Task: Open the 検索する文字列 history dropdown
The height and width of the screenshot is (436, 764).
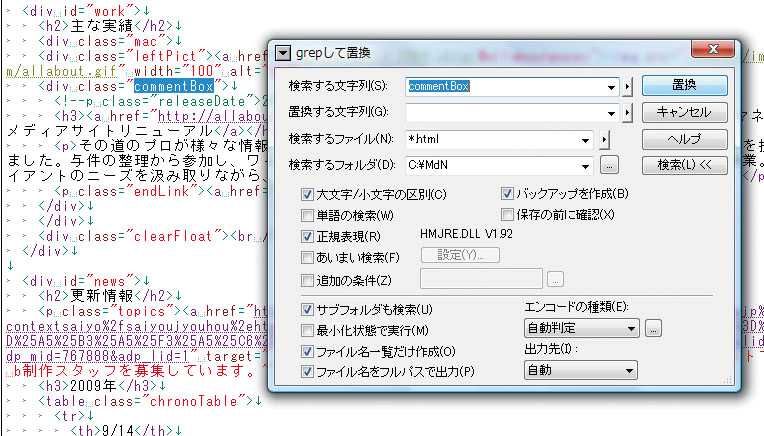Action: coord(611,87)
